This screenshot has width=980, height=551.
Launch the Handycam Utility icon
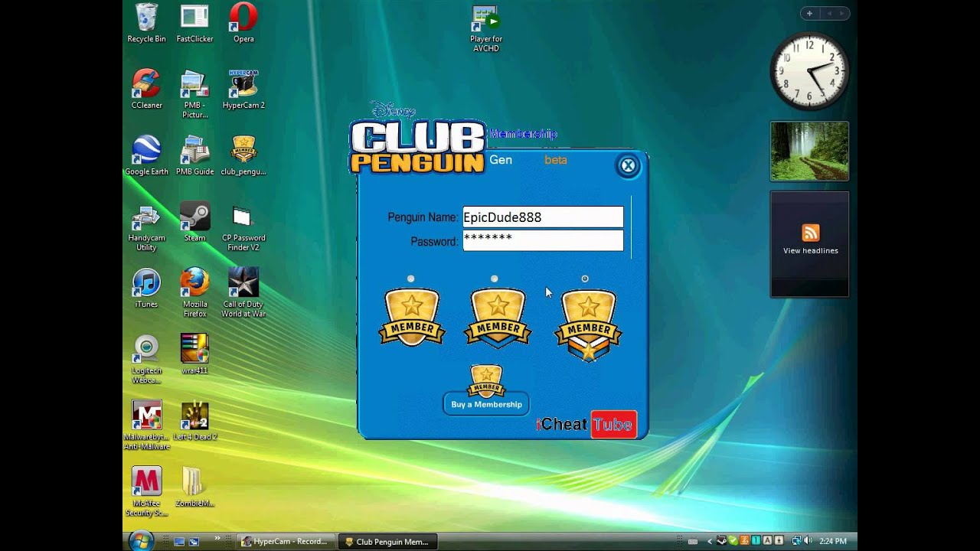point(146,227)
